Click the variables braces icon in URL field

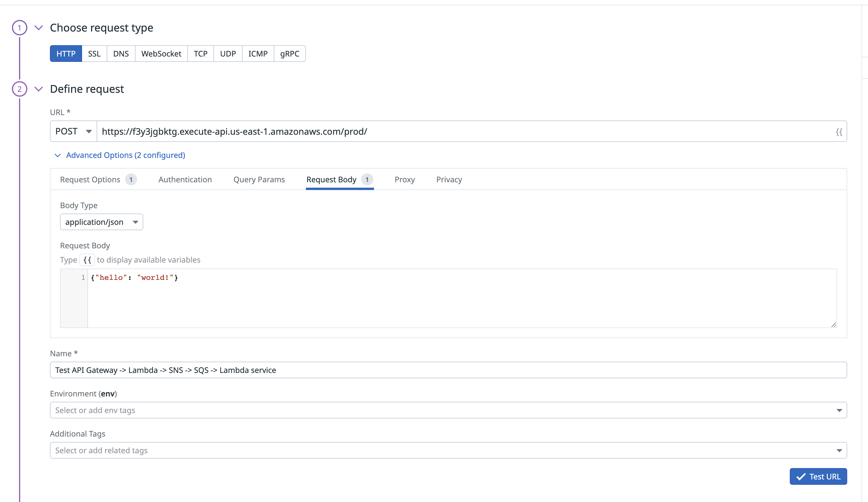839,132
